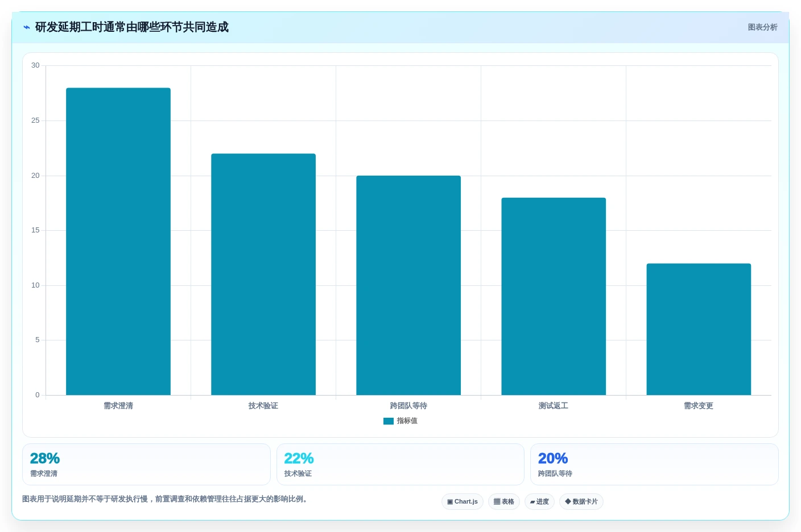Screen dimensions: 801x532
Task: Click the y-axis value 25
Action: pyautogui.click(x=35, y=120)
